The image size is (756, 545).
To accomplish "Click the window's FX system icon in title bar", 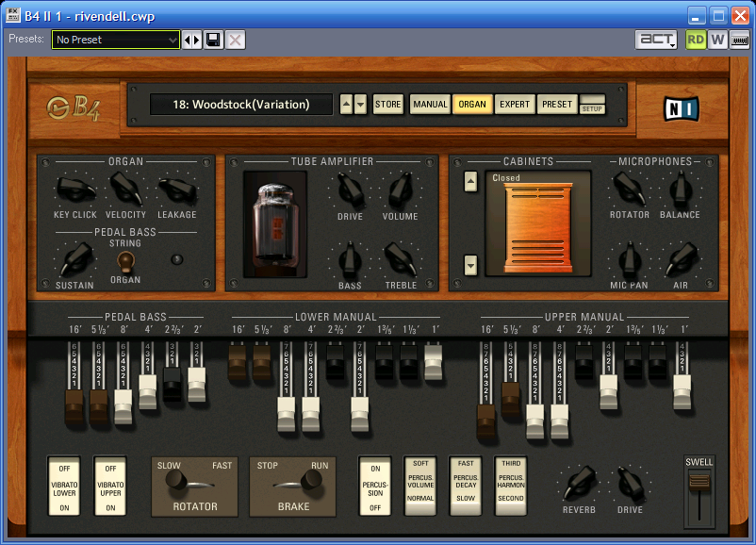I will pos(12,15).
